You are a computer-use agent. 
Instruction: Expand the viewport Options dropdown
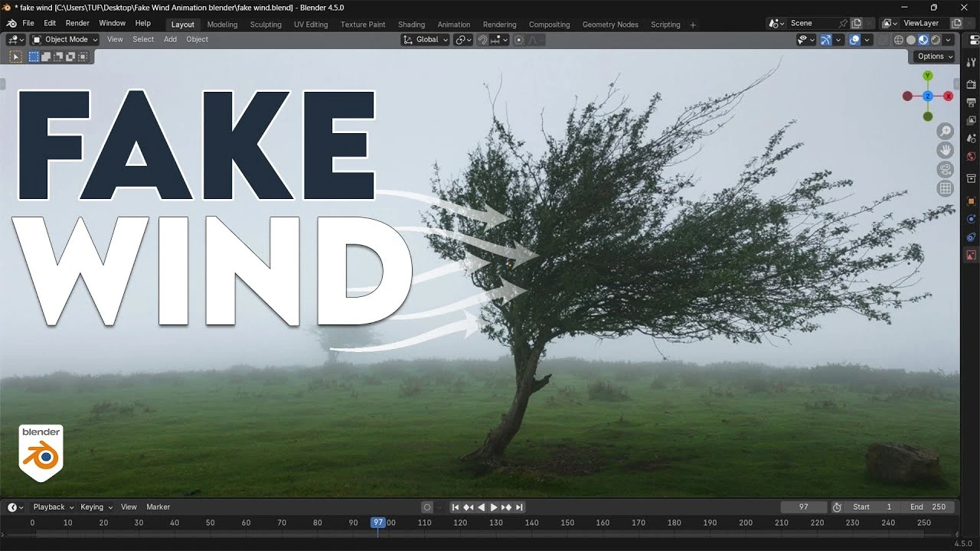(934, 57)
